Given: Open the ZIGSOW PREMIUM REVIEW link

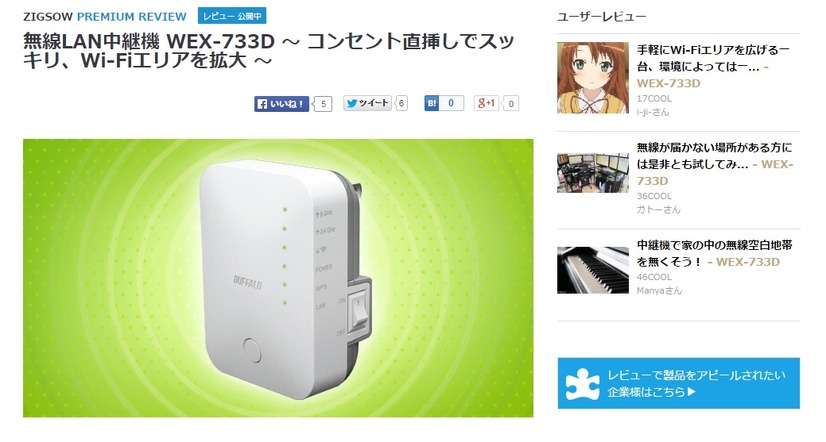Looking at the screenshot, I should click(x=105, y=17).
